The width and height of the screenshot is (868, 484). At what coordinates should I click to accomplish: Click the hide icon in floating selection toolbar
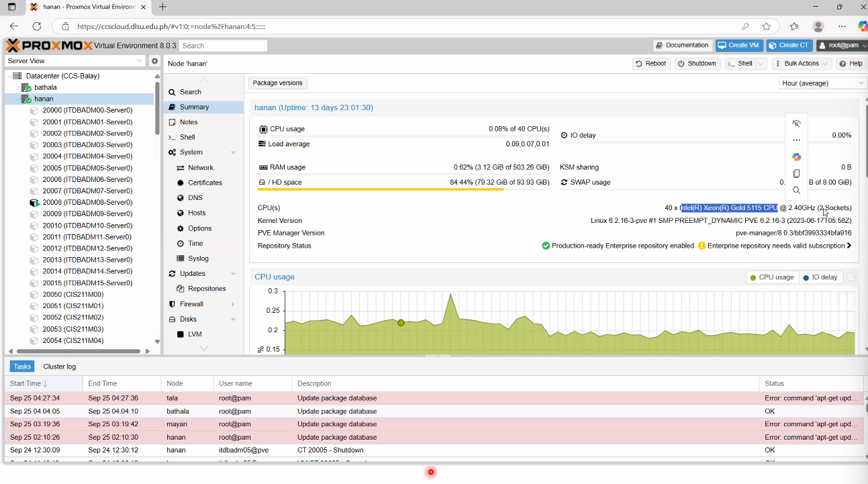[796, 124]
